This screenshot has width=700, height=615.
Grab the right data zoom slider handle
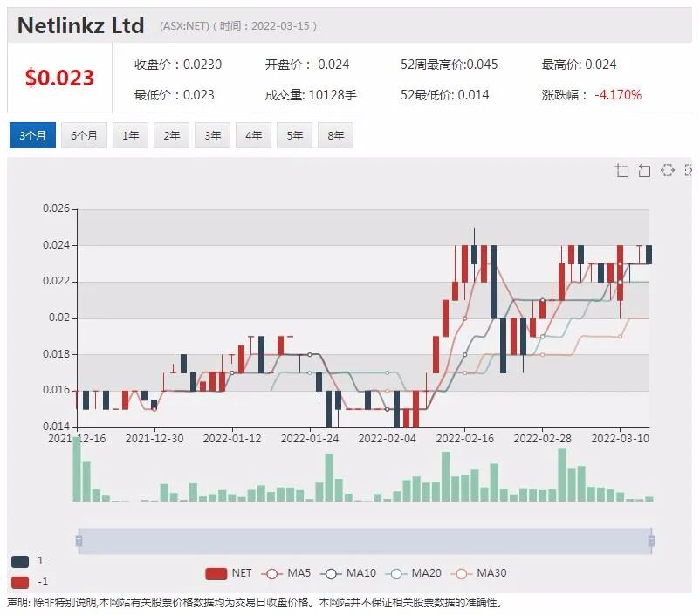coord(651,541)
